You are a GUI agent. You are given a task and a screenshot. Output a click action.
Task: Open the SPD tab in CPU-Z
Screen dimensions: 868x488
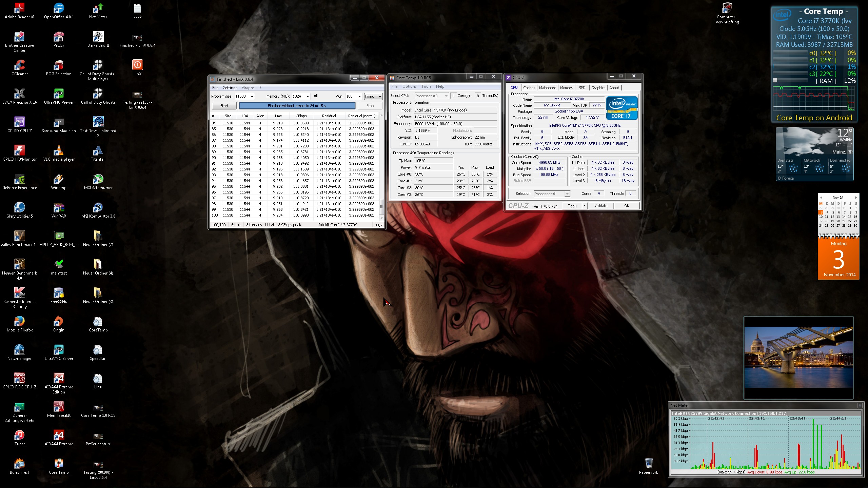[x=582, y=88]
